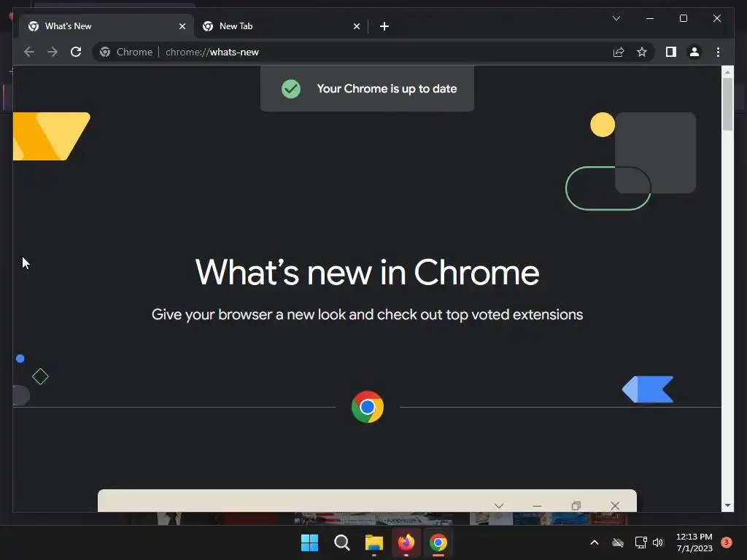This screenshot has height=560, width=747.
Task: Bookmark this page with the star
Action: 642,52
